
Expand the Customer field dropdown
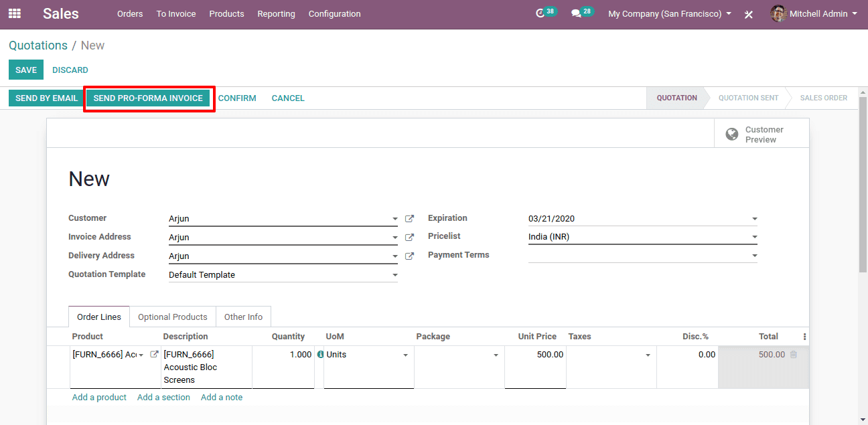[395, 219]
